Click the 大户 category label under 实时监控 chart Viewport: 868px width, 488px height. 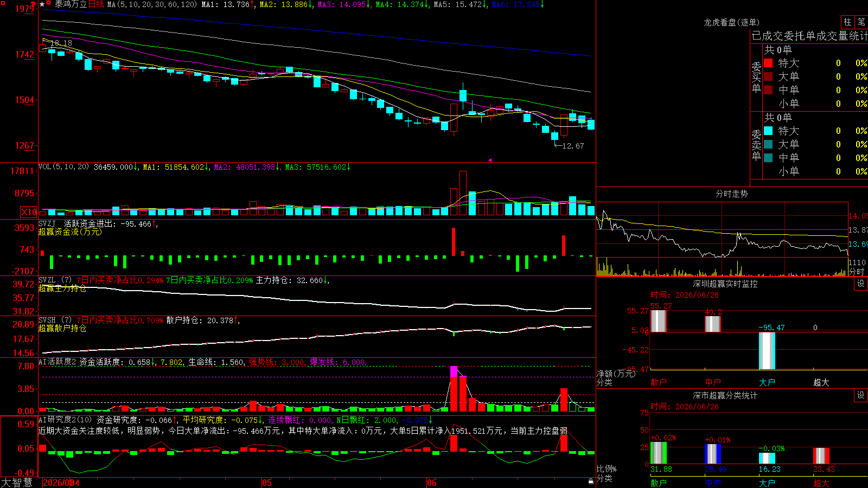click(x=767, y=382)
